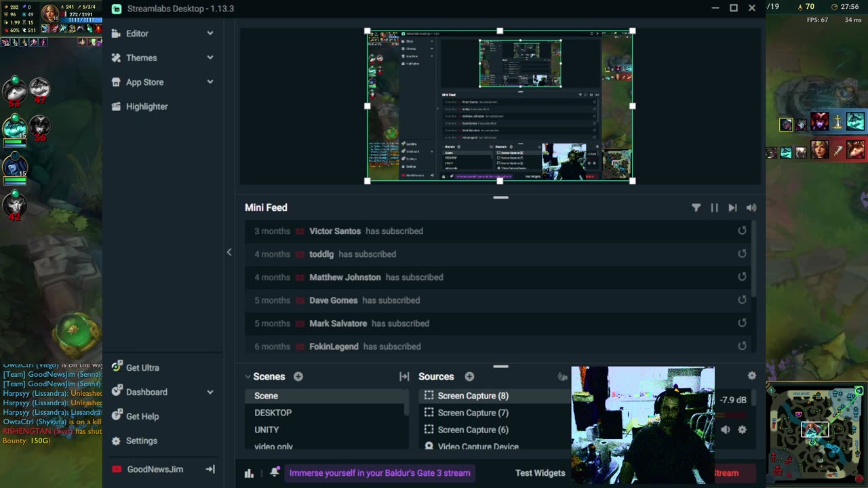
Task: Click the logout arrow next to GoodNewsJim
Action: pyautogui.click(x=210, y=469)
